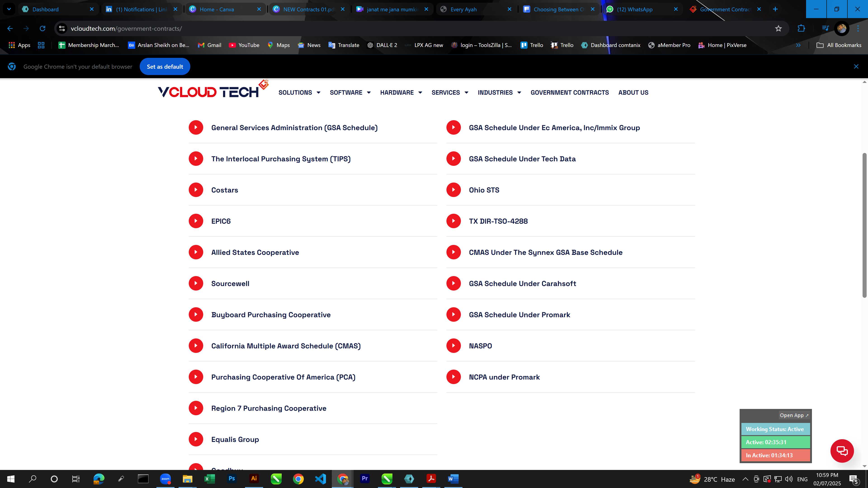Open a new browser tab
Image resolution: width=868 pixels, height=488 pixels.
pos(775,9)
